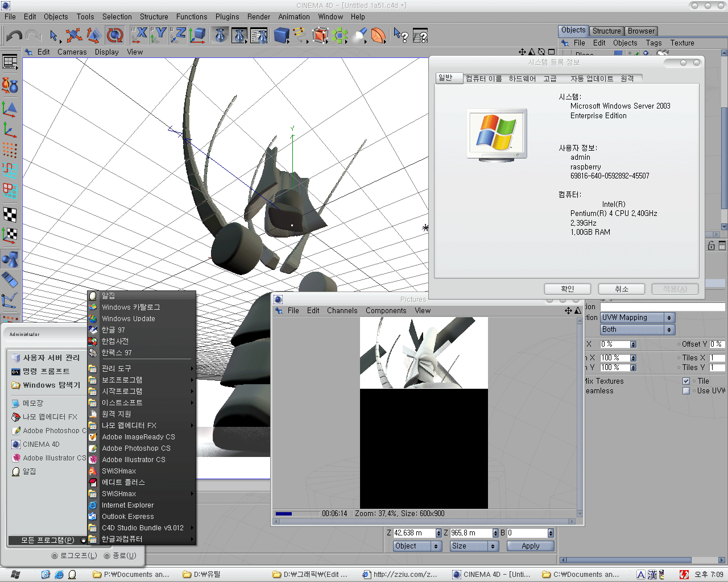This screenshot has height=582, width=728.
Task: Open the Plugins menu
Action: click(227, 16)
